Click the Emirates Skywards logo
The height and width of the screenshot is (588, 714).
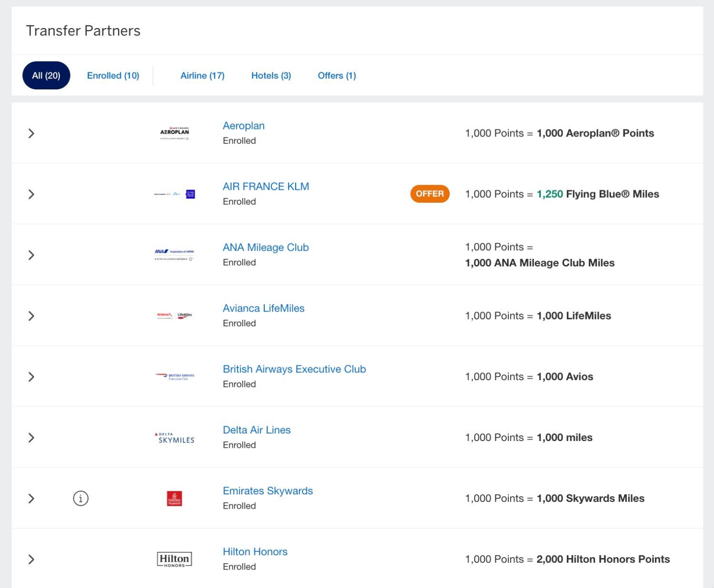pos(175,498)
